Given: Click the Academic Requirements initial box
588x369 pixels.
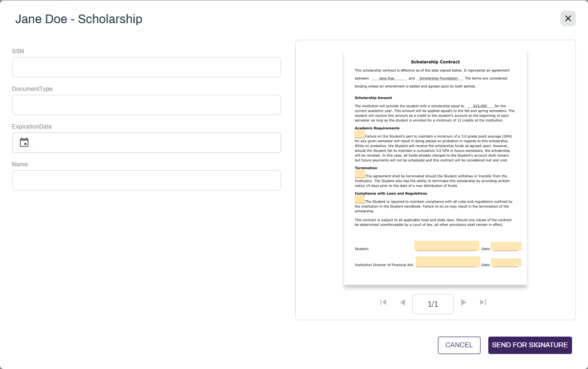Looking at the screenshot, I should click(x=360, y=134).
